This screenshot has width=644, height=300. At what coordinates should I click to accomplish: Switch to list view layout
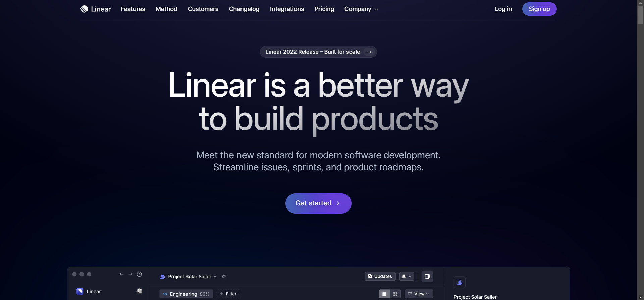coord(384,294)
